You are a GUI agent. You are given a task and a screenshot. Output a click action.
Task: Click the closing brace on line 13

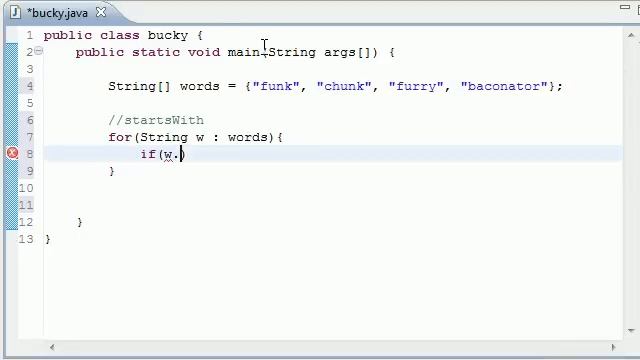[48, 240]
